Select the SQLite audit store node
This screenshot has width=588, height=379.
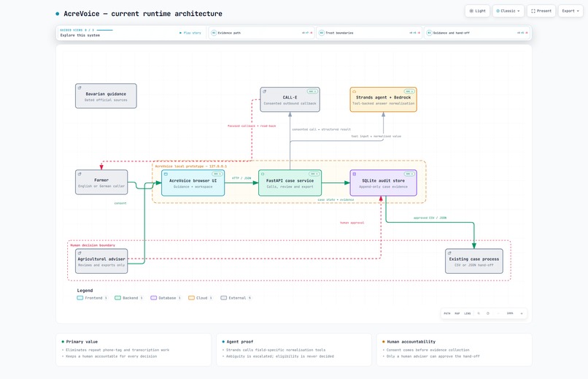coord(383,183)
